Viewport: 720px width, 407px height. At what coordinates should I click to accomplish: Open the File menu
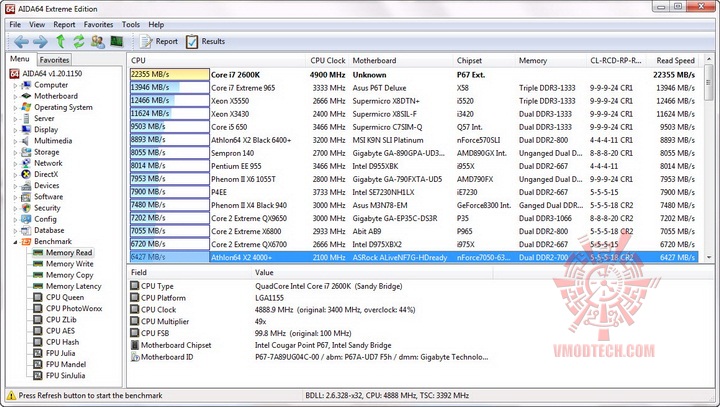(15, 25)
